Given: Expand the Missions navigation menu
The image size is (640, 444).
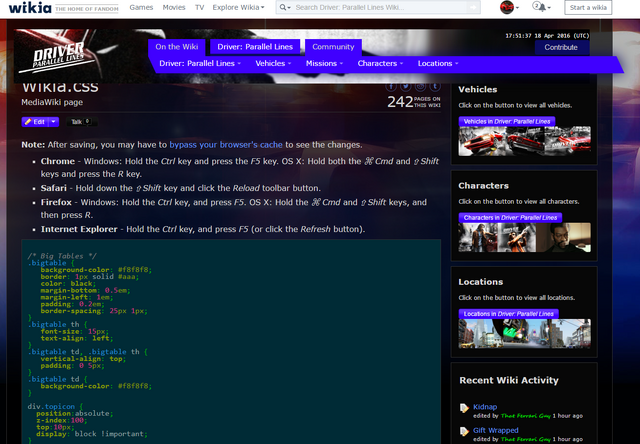Looking at the screenshot, I should (x=324, y=63).
